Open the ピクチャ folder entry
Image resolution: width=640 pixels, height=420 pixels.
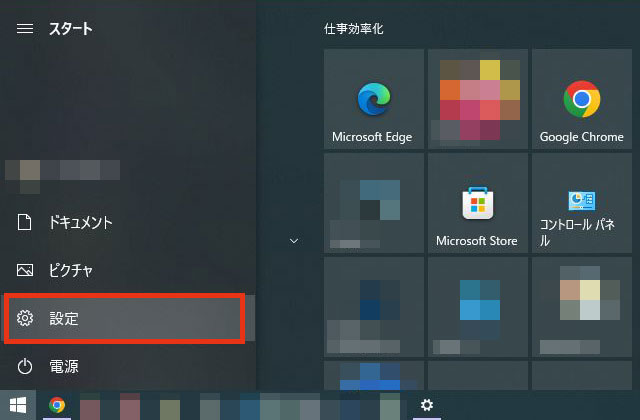(x=127, y=270)
